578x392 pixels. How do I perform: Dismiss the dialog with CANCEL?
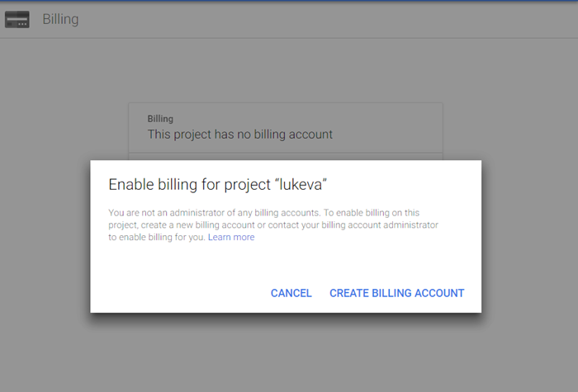(x=291, y=293)
